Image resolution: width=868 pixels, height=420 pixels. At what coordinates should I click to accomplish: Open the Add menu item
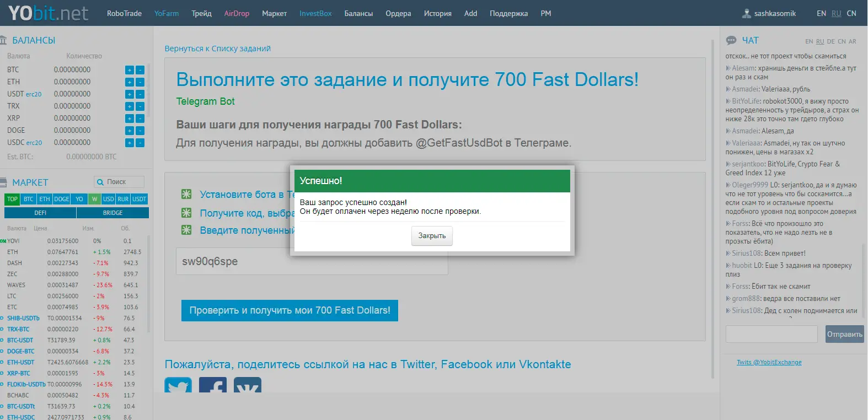(470, 13)
